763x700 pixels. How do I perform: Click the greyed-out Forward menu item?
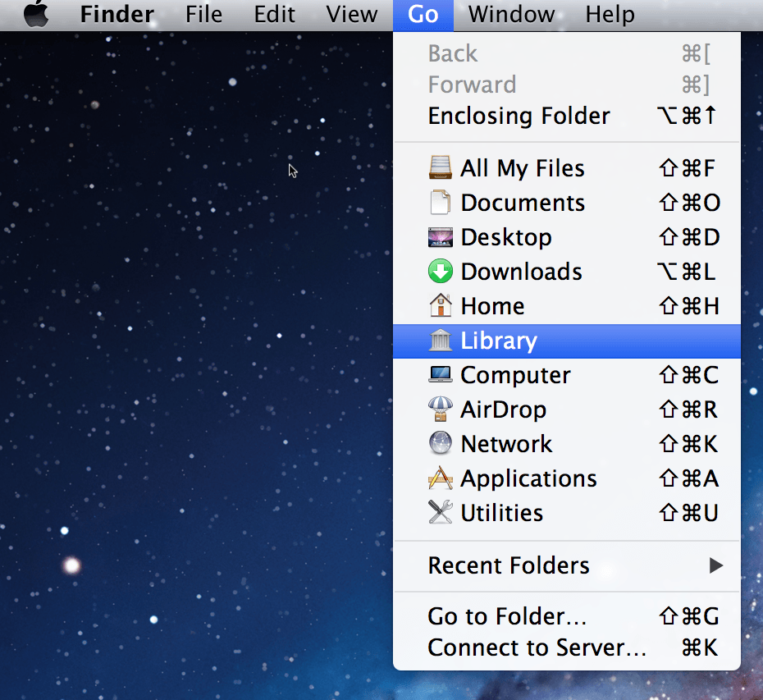point(567,85)
